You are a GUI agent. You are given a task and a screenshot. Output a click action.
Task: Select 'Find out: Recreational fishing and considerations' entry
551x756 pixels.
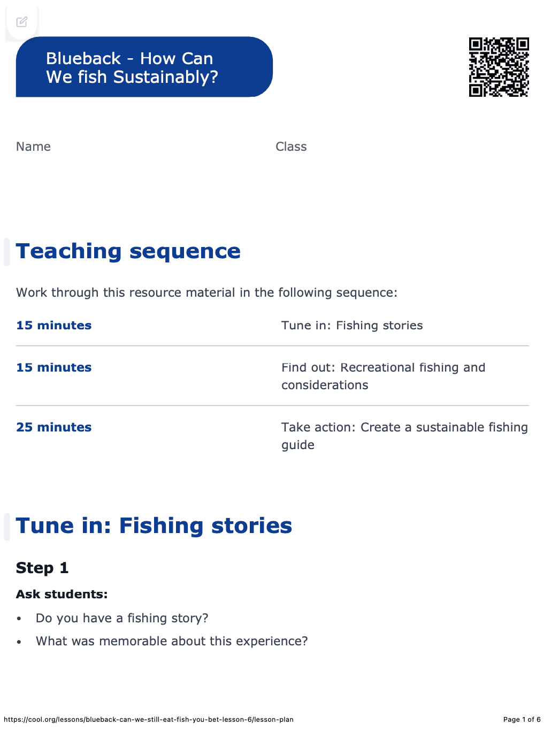[383, 376]
